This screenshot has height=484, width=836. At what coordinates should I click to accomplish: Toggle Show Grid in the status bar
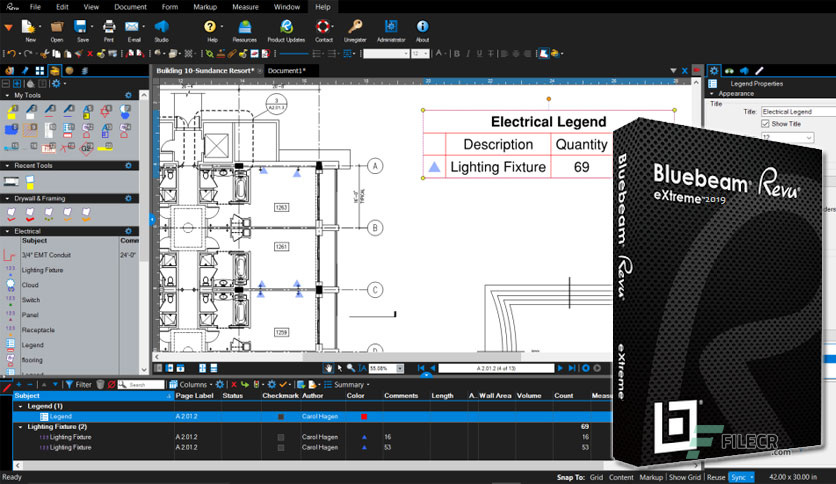[685, 477]
